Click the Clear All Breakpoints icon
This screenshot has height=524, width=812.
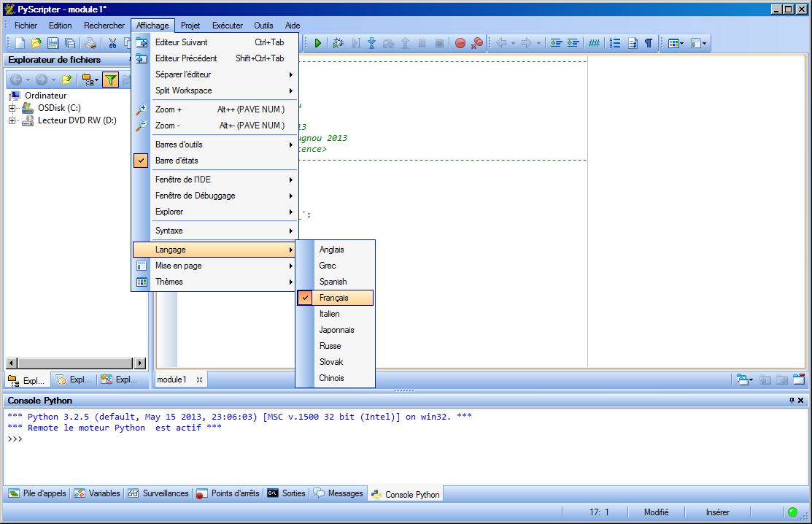[x=477, y=43]
